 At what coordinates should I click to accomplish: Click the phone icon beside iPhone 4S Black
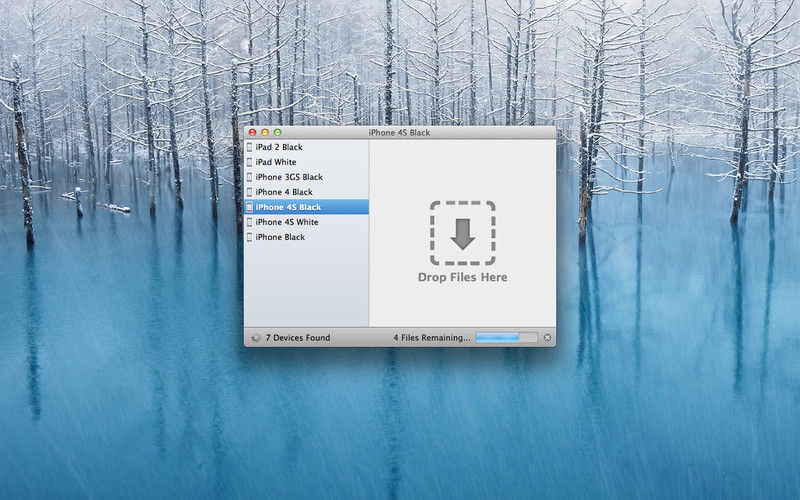coord(249,207)
